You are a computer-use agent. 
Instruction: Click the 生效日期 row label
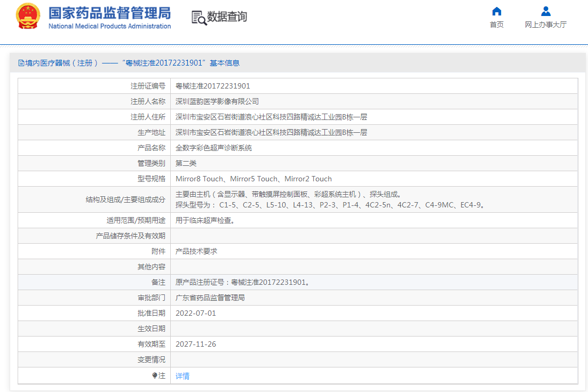(152, 329)
